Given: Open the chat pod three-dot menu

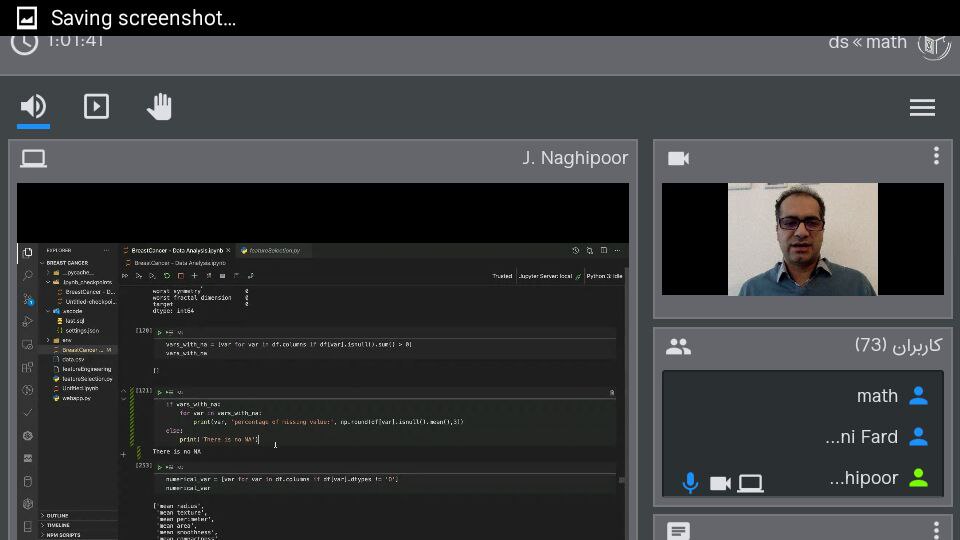Looking at the screenshot, I should point(936,530).
